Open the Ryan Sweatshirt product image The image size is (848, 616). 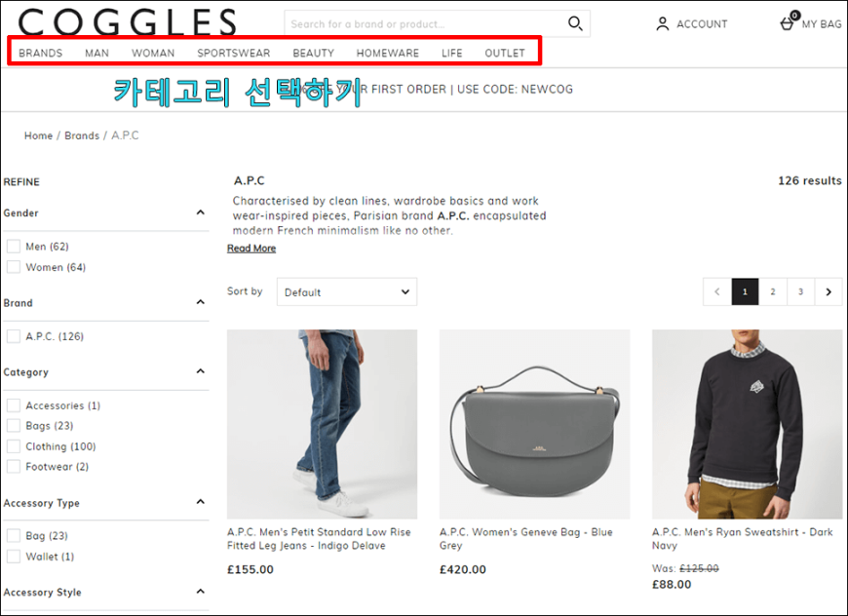click(x=748, y=425)
